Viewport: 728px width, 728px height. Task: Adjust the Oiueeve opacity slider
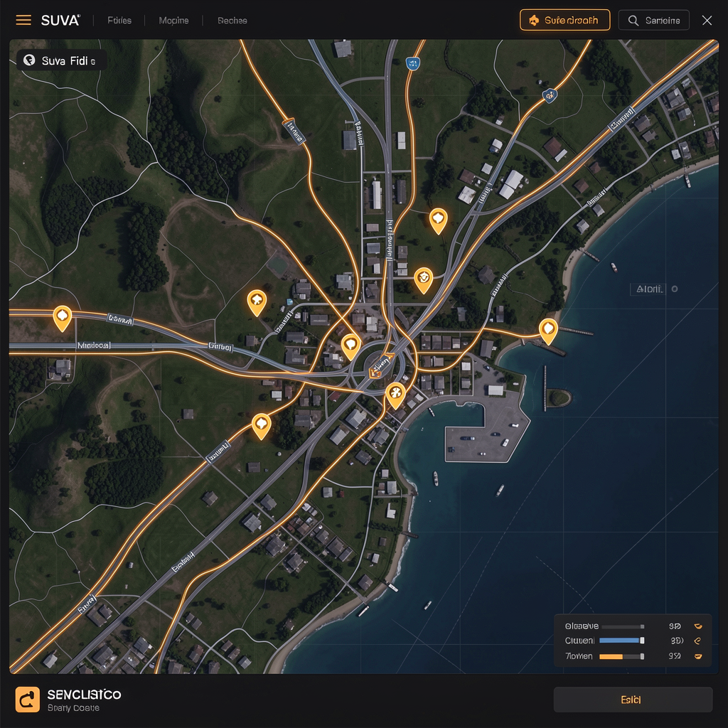pos(621,626)
